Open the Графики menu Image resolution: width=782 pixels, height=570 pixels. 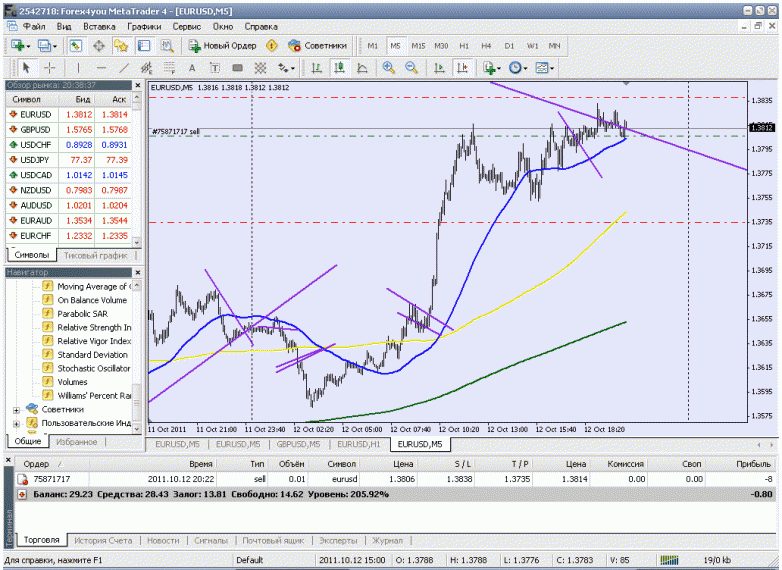tap(144, 26)
